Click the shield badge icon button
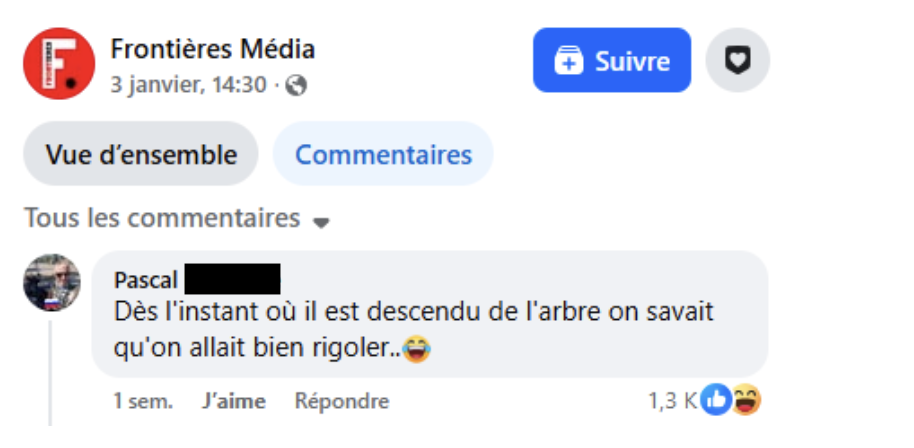This screenshot has height=448, width=914. [737, 61]
